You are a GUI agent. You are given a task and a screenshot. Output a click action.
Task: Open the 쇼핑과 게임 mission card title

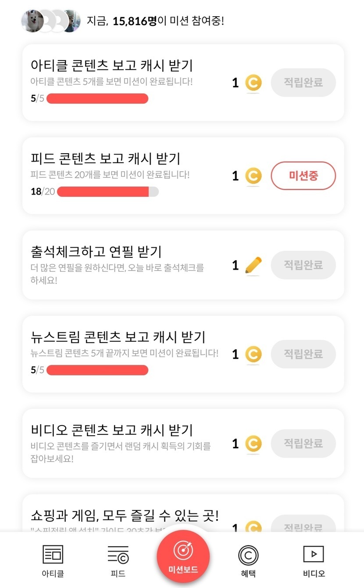[x=125, y=515]
